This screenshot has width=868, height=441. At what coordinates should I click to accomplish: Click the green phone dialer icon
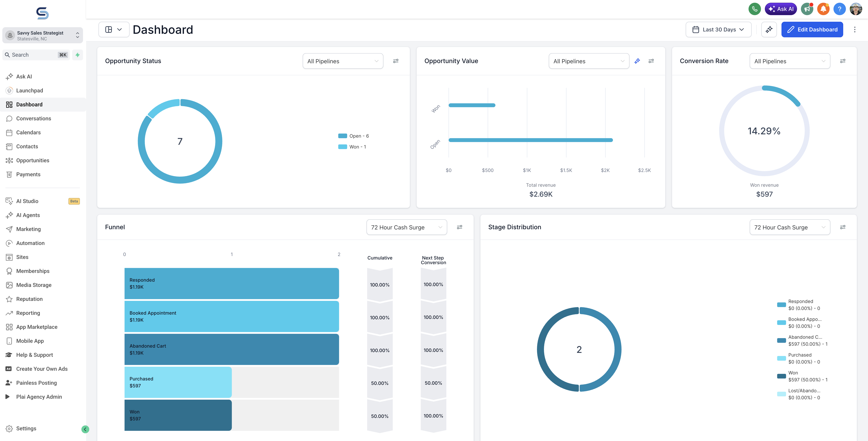(754, 9)
